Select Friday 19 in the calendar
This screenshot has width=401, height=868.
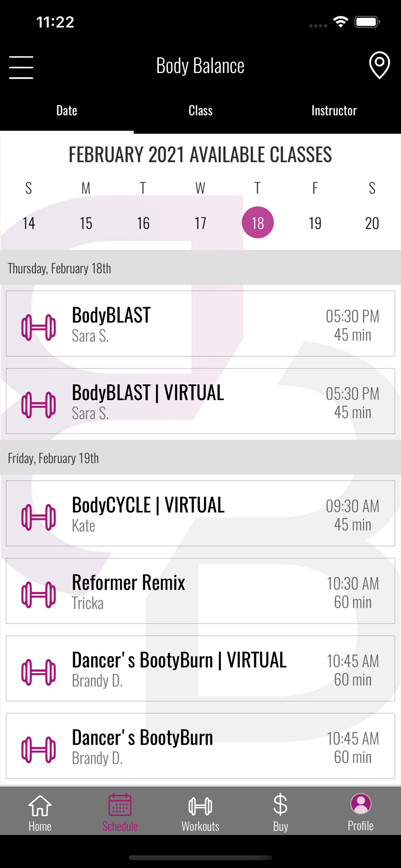315,223
